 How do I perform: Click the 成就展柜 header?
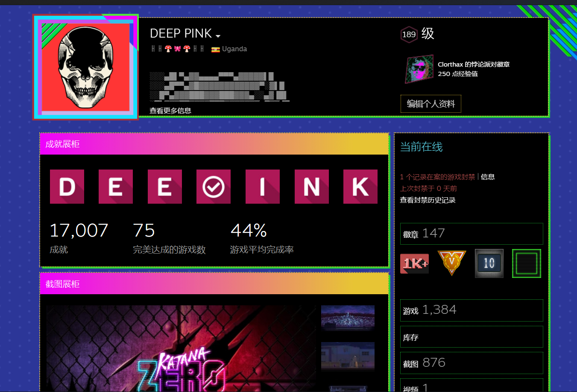coord(214,144)
